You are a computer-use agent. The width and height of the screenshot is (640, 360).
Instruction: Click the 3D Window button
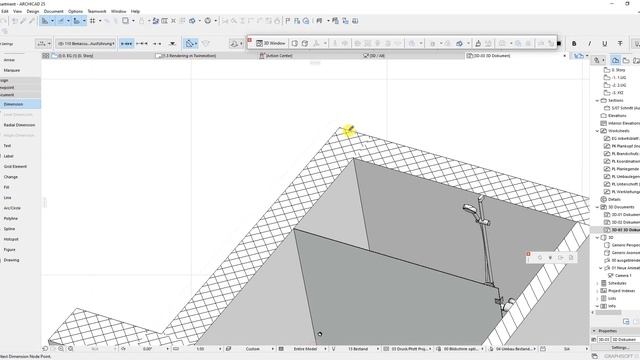pyautogui.click(x=271, y=43)
